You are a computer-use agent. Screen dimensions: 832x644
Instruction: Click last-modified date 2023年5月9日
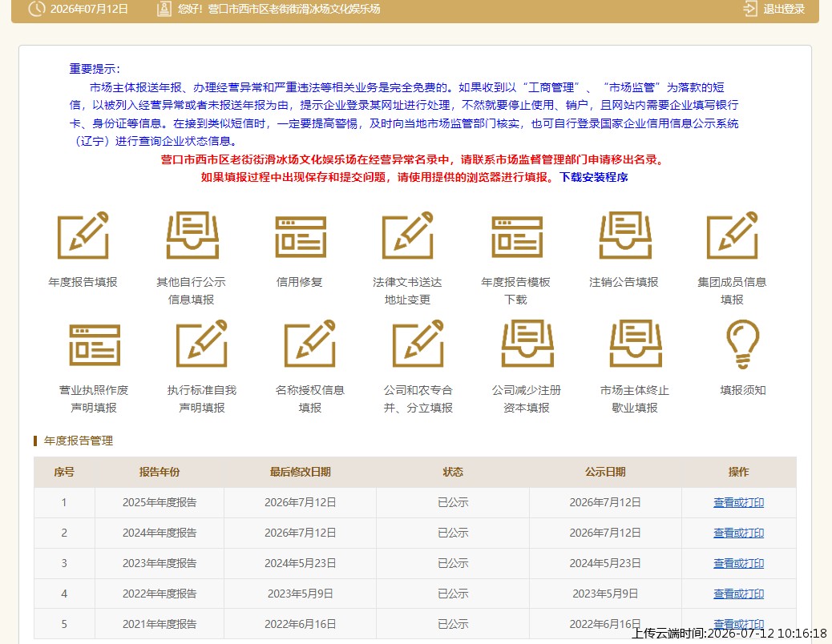(x=301, y=594)
